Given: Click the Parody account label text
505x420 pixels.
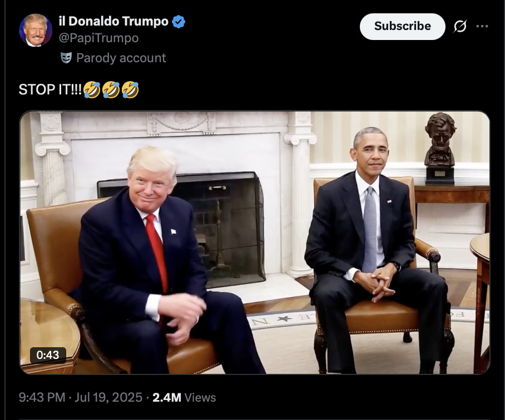Looking at the screenshot, I should (x=121, y=58).
